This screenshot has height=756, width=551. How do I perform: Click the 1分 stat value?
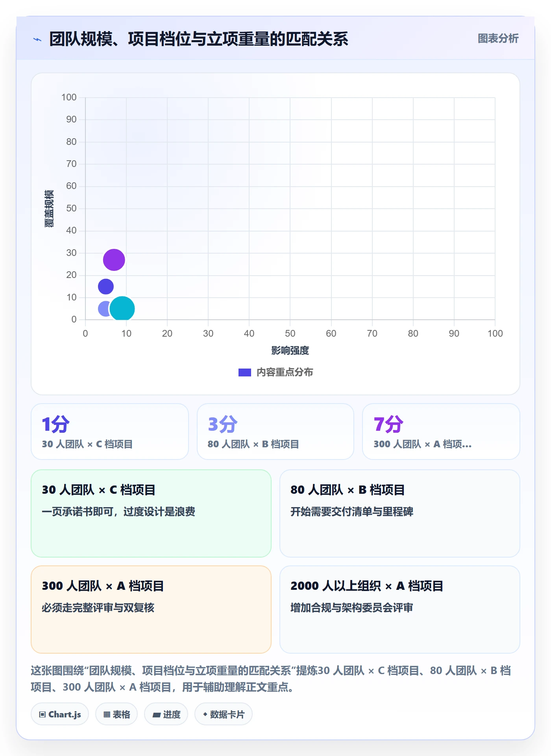[x=55, y=424]
